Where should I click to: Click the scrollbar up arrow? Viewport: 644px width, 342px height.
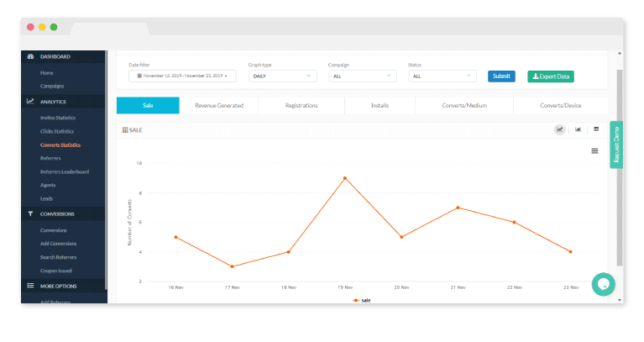(x=620, y=54)
